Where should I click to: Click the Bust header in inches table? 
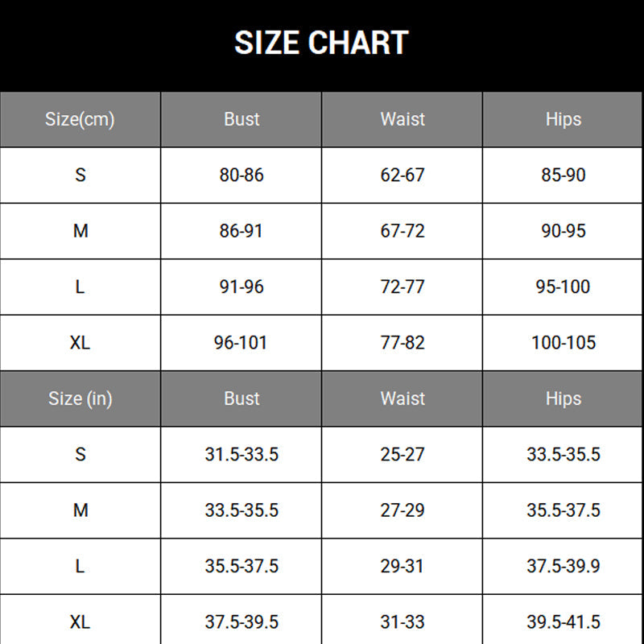(242, 398)
